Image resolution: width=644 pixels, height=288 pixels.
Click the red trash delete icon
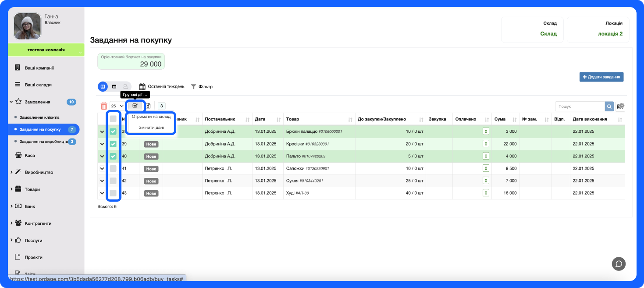tap(104, 106)
